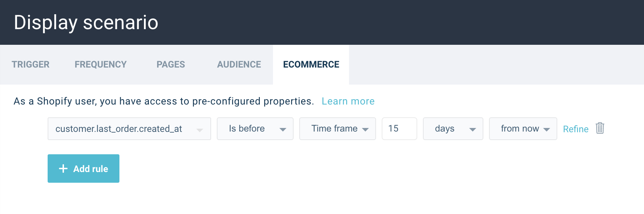Delete the rule with the trash icon
Viewport: 644px width, 214px height.
[600, 128]
